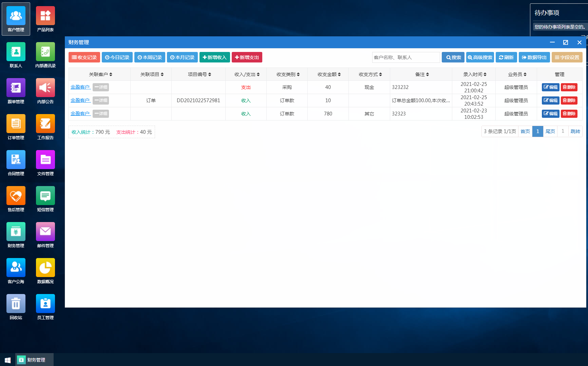This screenshot has width=588, height=366.
Task: Launch the 文件管理 icon
Action: pos(45,163)
